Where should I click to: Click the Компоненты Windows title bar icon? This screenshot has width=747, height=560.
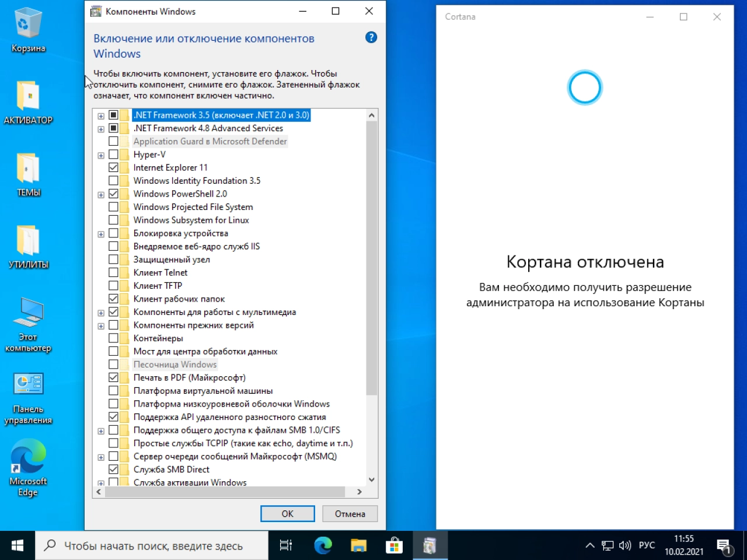pyautogui.click(x=96, y=11)
